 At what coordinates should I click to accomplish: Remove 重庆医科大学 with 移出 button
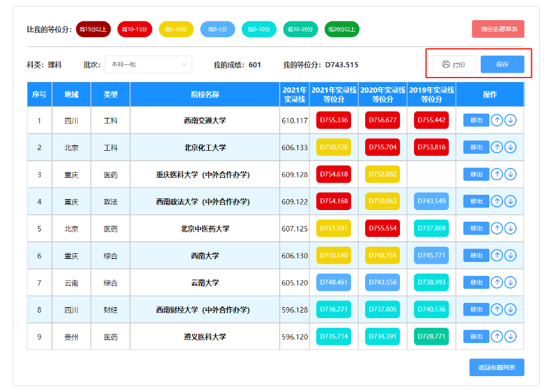click(x=476, y=174)
